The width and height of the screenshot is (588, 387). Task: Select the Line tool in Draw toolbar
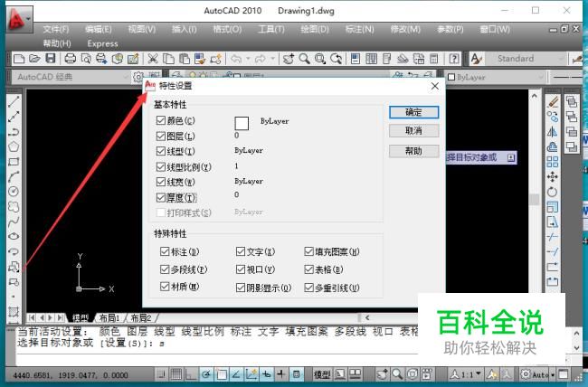tap(14, 101)
